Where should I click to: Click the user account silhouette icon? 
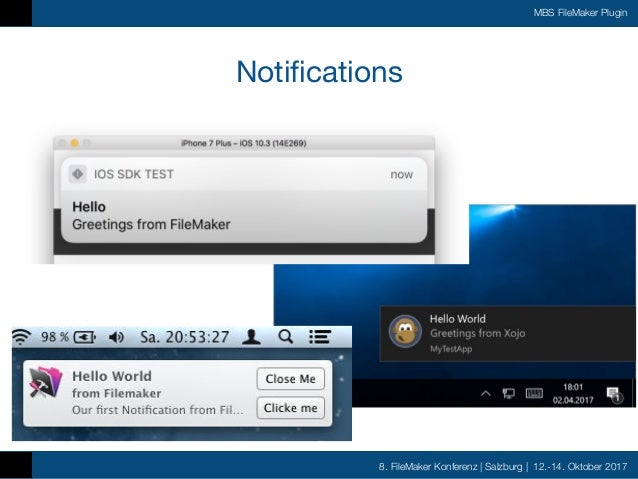pyautogui.click(x=251, y=337)
